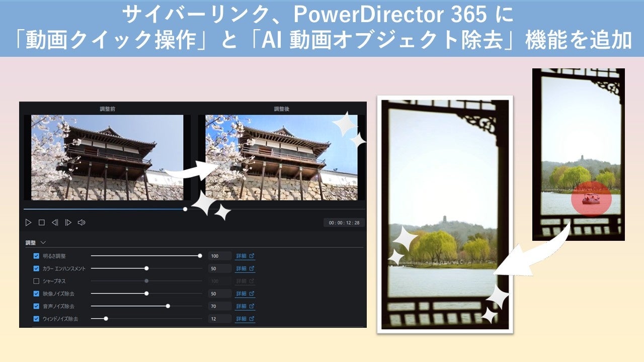
Task: Click the 映像ノイズ除去 value field
Action: coord(220,294)
